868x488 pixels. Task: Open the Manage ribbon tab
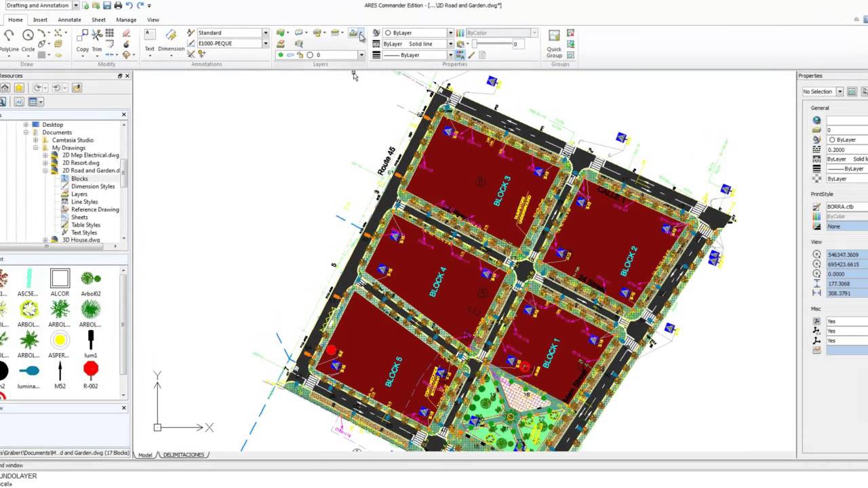coord(126,20)
